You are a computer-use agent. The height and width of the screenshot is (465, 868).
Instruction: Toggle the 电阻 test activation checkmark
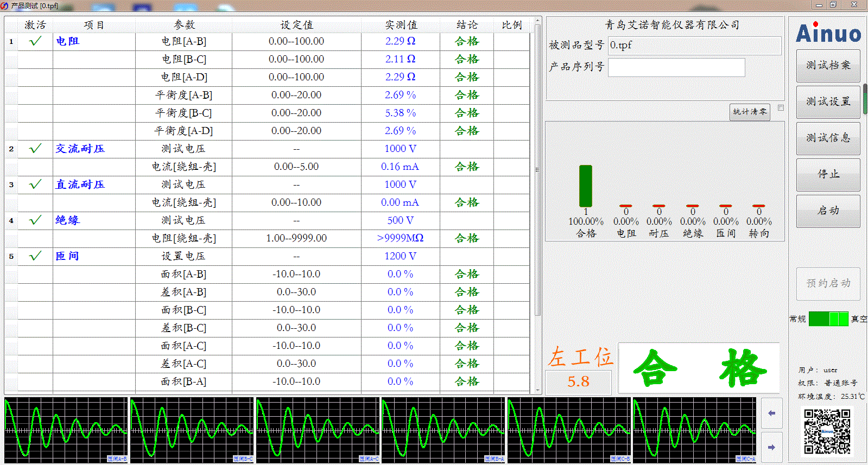click(35, 41)
